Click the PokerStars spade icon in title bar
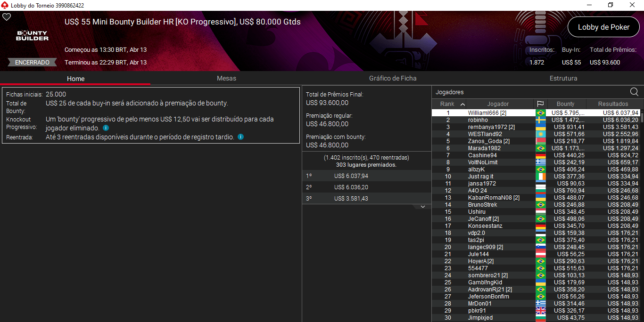 click(x=5, y=5)
